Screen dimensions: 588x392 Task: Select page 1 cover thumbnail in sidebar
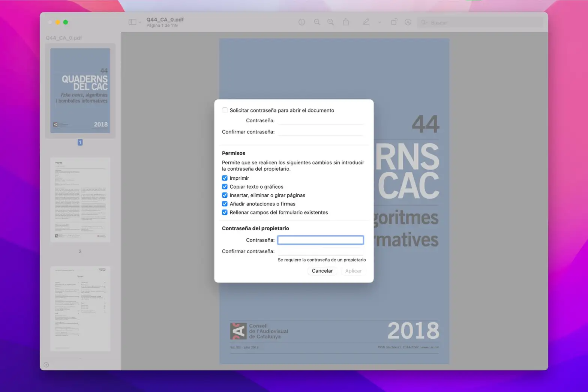point(80,90)
